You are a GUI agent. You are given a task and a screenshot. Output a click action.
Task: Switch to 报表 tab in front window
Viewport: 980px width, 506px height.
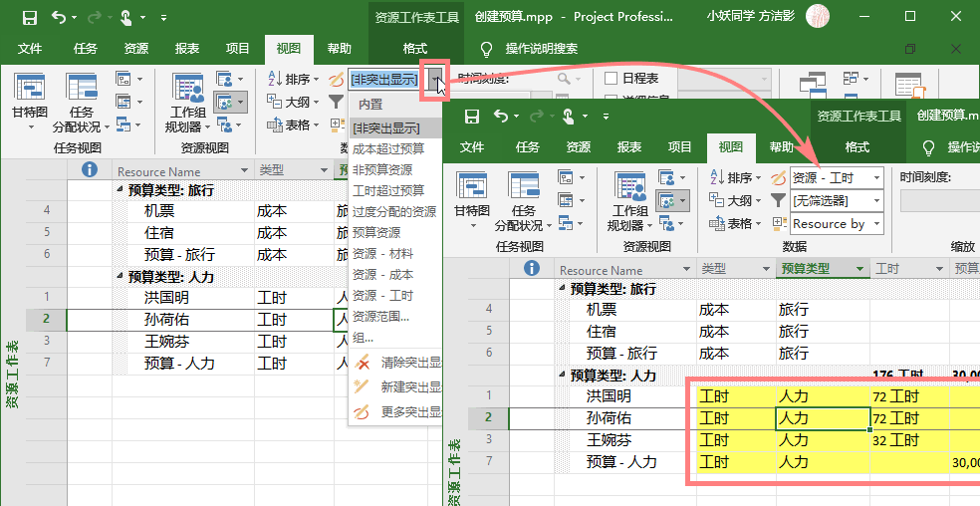629,147
